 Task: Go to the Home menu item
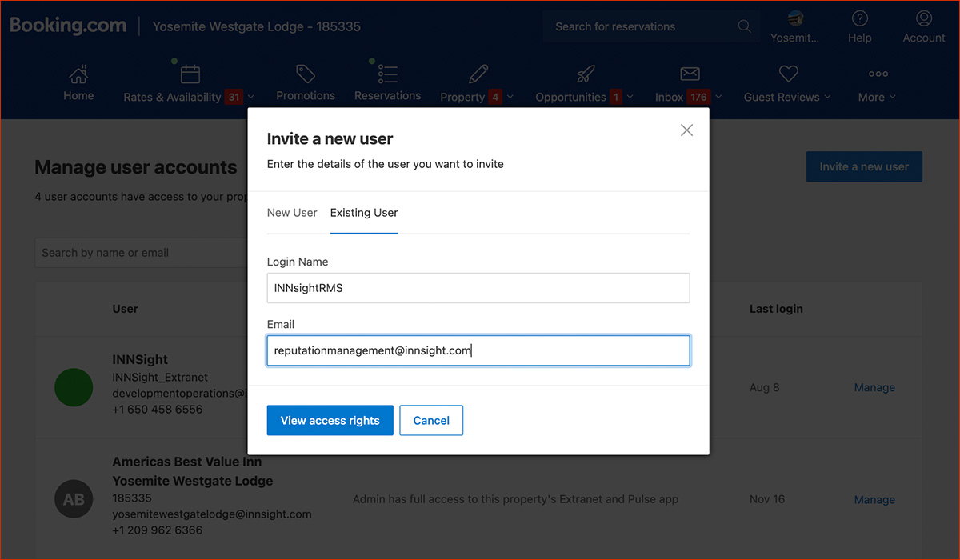(78, 96)
